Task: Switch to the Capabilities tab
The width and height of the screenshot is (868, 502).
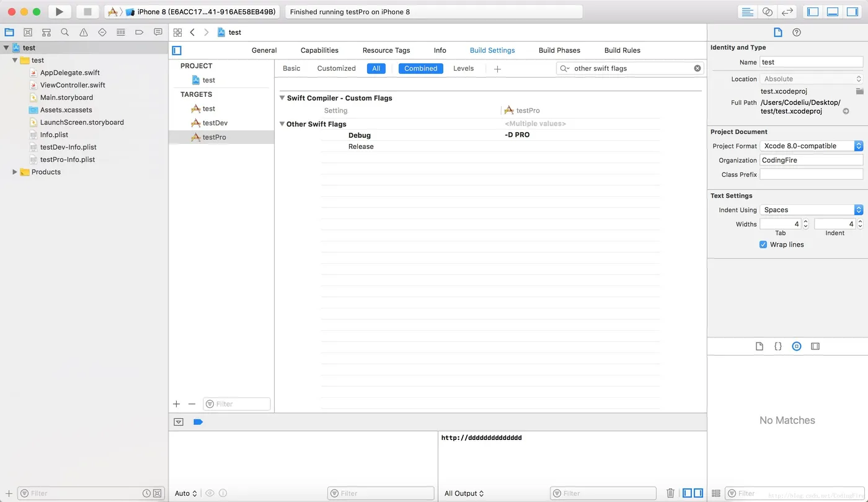Action: pos(319,50)
